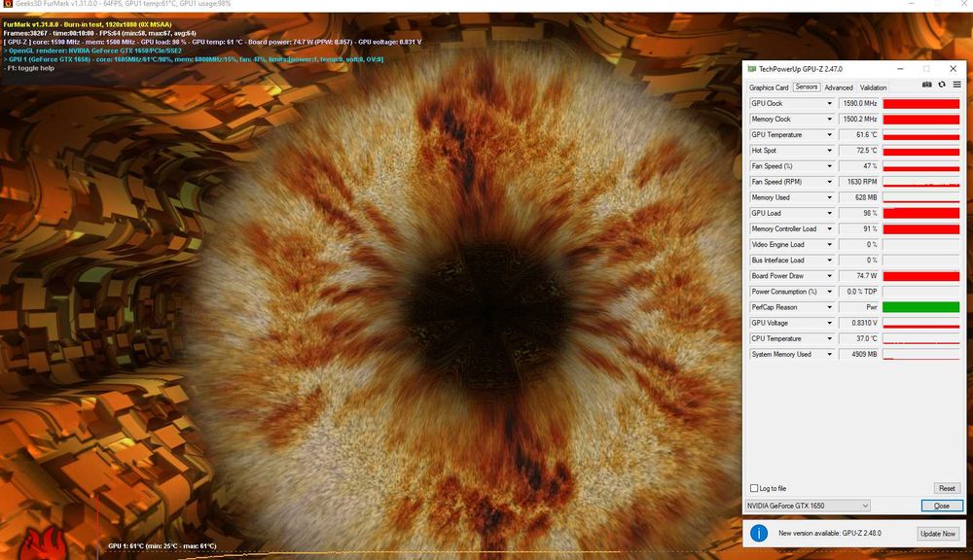Click the GPU-Z title bar app icon
The width and height of the screenshot is (973, 560).
[751, 69]
